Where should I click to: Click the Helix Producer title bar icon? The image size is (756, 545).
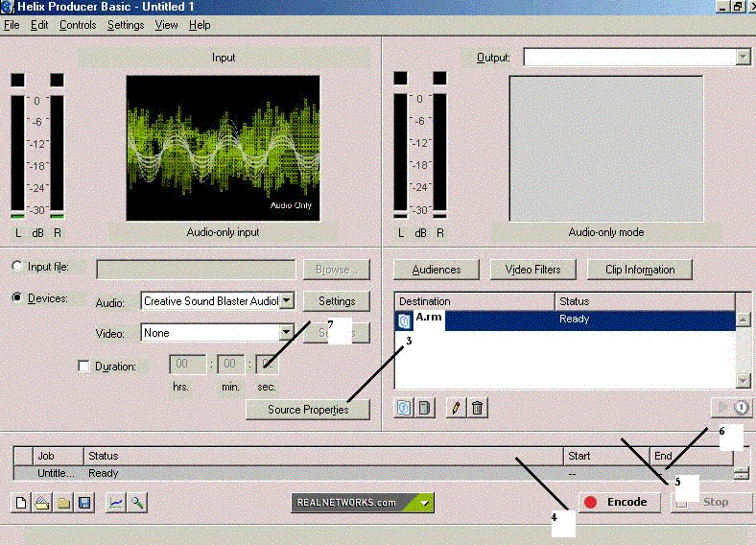(7, 7)
